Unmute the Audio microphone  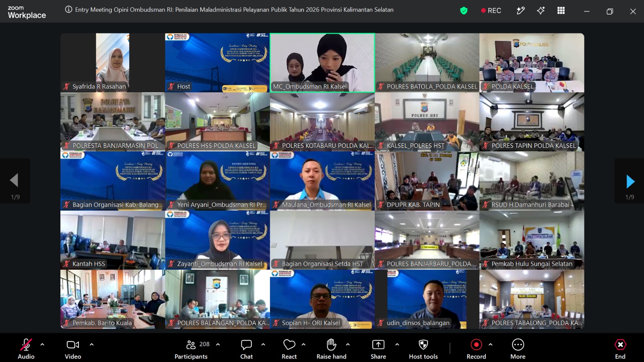coord(26,348)
